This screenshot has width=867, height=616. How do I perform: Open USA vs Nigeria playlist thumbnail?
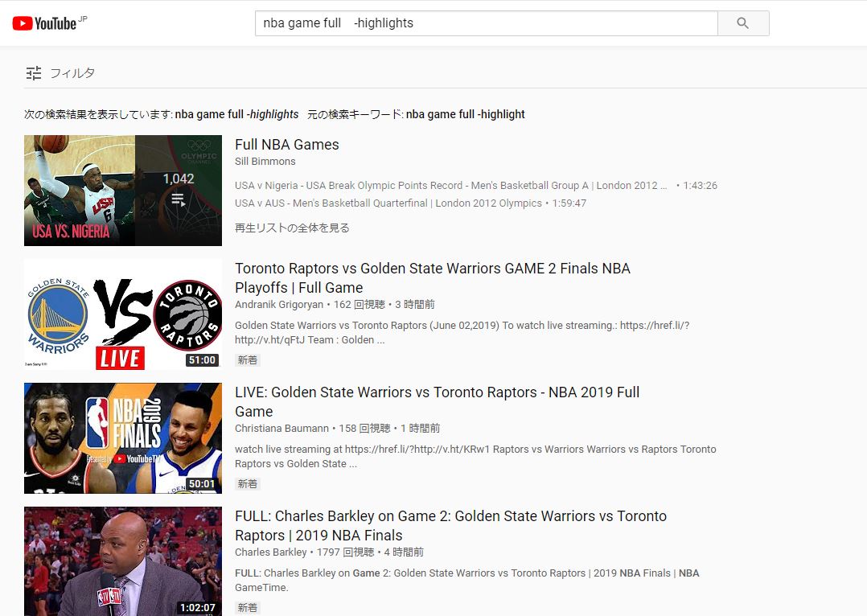123,191
